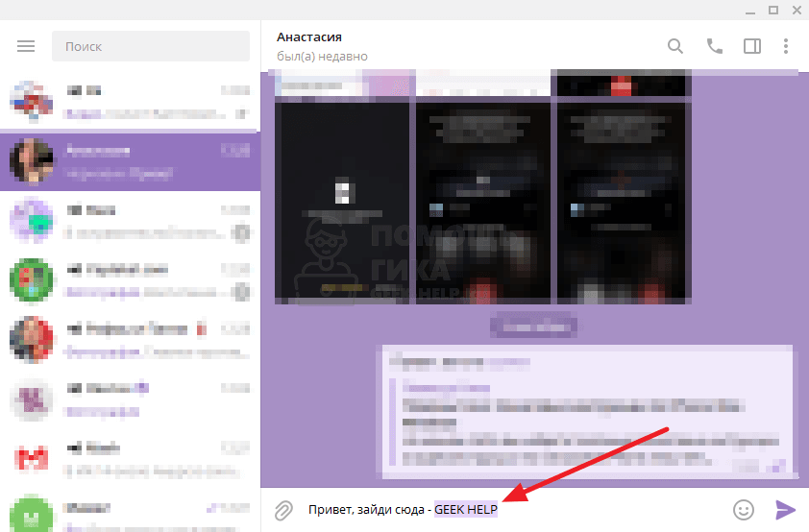Toggle the right info sidebar panel
The image size is (809, 532).
(x=751, y=46)
